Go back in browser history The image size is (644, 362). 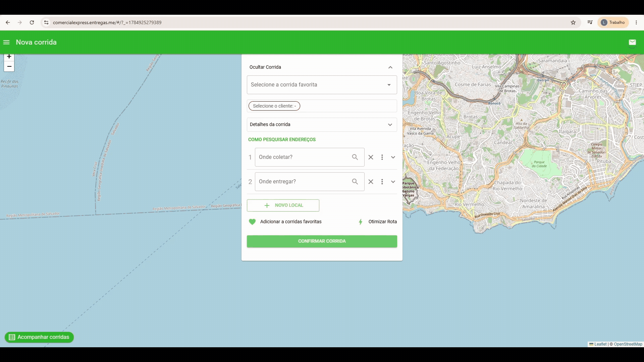tap(8, 22)
